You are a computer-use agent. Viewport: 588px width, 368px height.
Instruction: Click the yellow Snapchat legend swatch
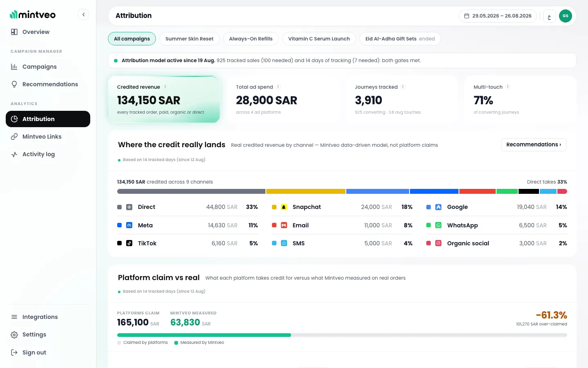[274, 207]
